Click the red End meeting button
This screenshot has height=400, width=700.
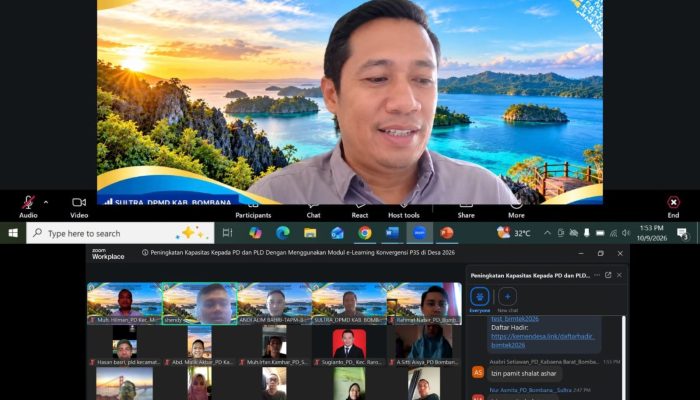coord(673,207)
